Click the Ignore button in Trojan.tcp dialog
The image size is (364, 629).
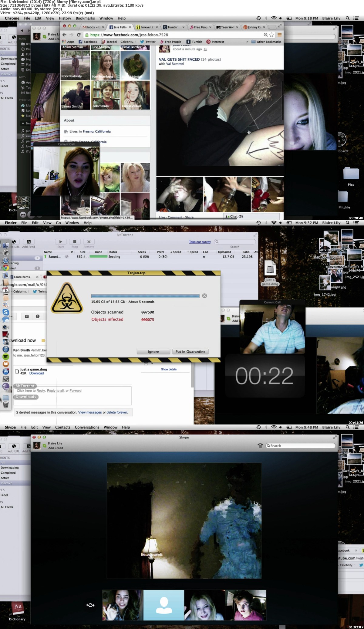point(153,351)
